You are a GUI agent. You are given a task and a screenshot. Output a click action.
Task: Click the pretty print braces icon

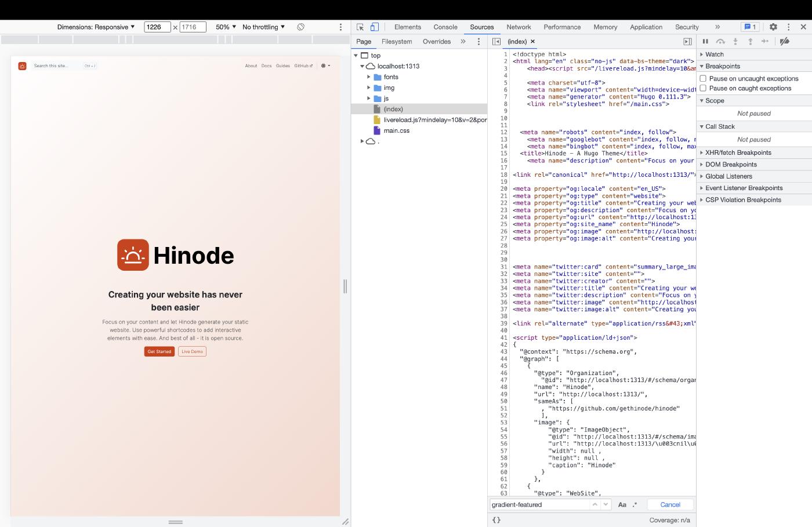[496, 520]
